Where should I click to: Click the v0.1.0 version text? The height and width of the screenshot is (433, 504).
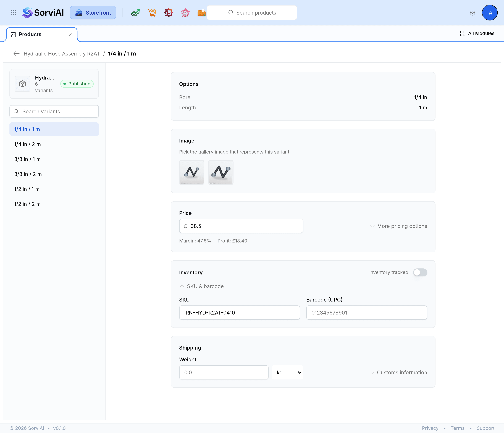(x=59, y=428)
